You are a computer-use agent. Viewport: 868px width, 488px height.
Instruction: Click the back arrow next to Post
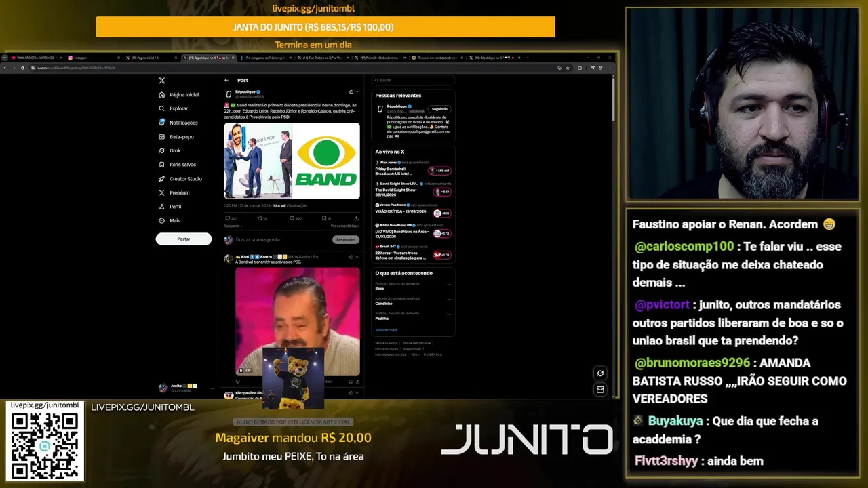(227, 80)
